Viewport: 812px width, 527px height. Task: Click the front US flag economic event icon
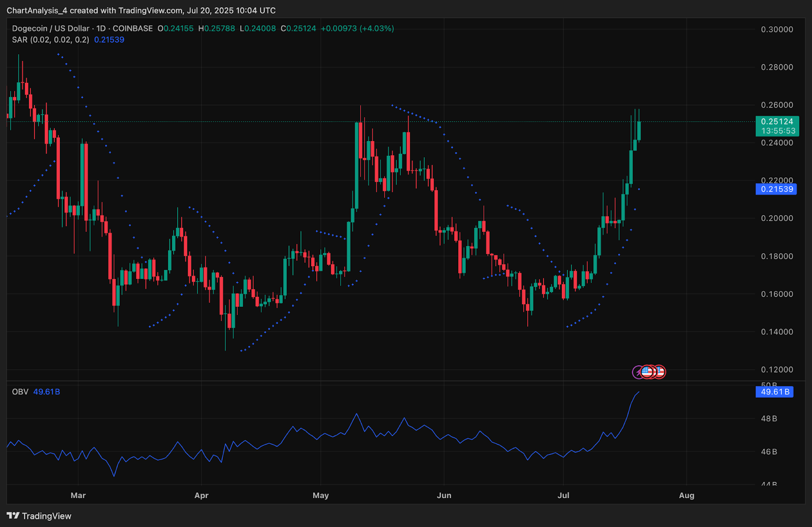[x=647, y=372]
